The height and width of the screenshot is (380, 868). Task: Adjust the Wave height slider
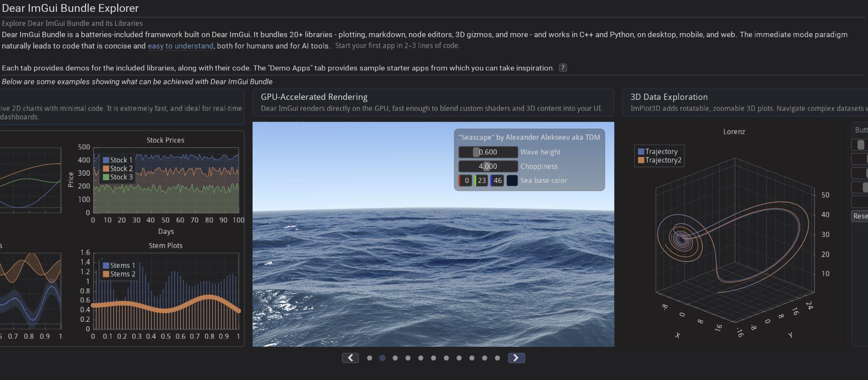(488, 152)
